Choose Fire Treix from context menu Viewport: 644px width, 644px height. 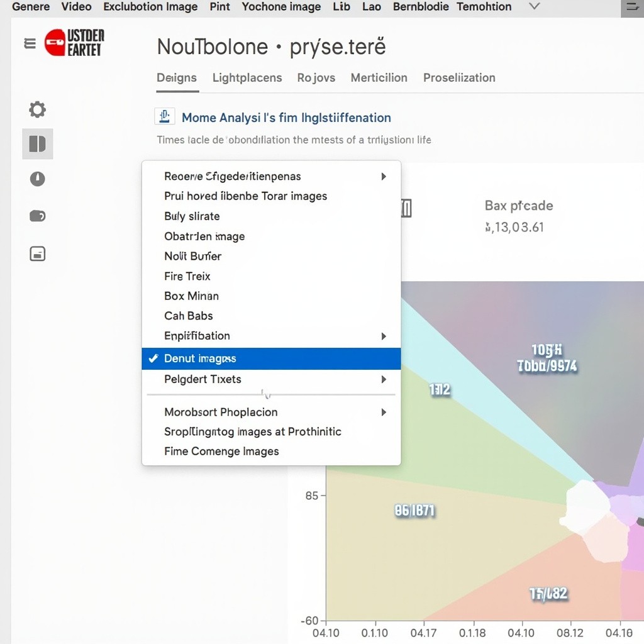187,276
